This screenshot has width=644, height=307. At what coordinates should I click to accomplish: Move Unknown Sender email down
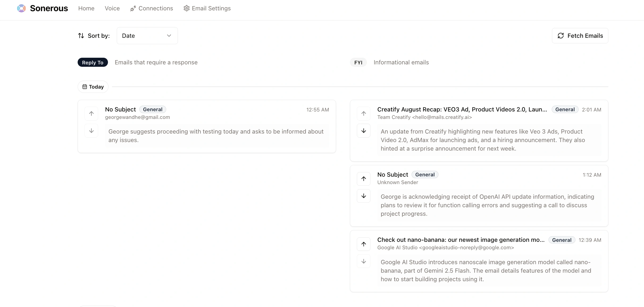[x=363, y=196]
